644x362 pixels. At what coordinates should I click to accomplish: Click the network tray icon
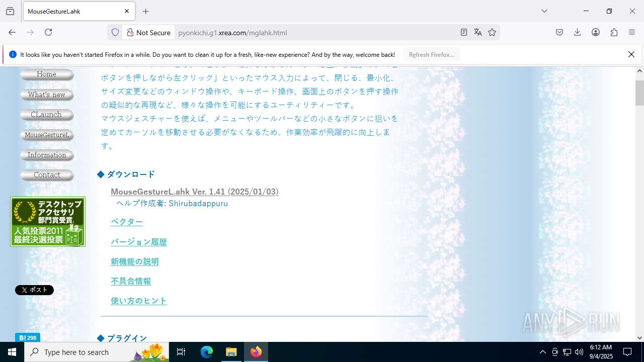click(567, 352)
